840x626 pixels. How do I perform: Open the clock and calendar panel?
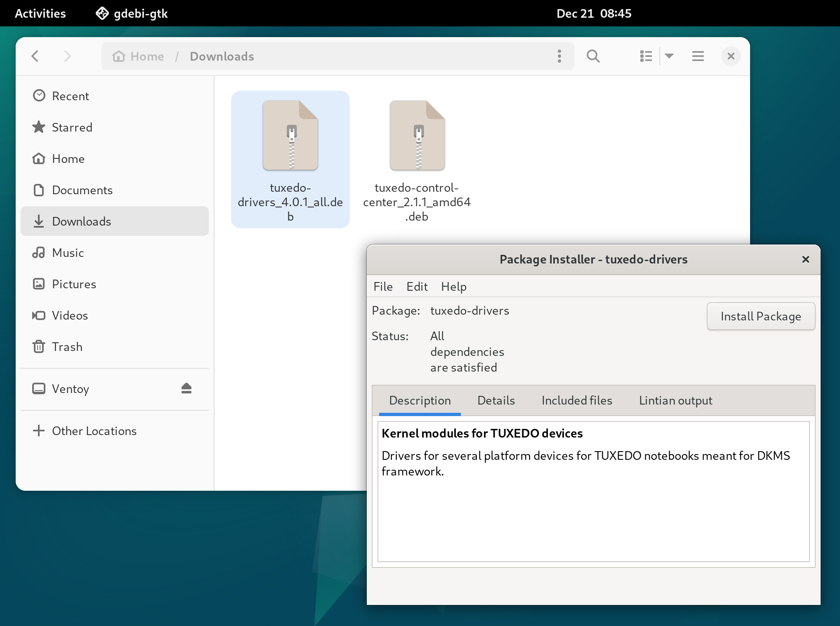(594, 14)
